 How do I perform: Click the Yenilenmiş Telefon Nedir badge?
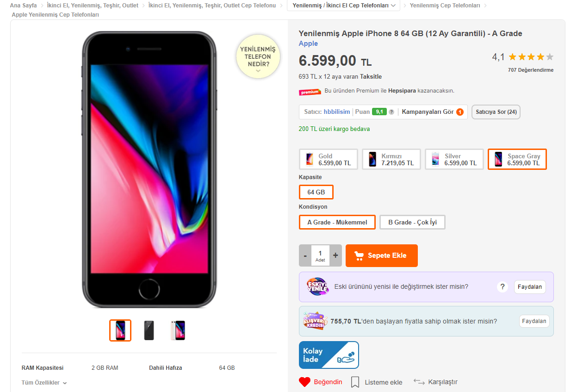tap(258, 56)
